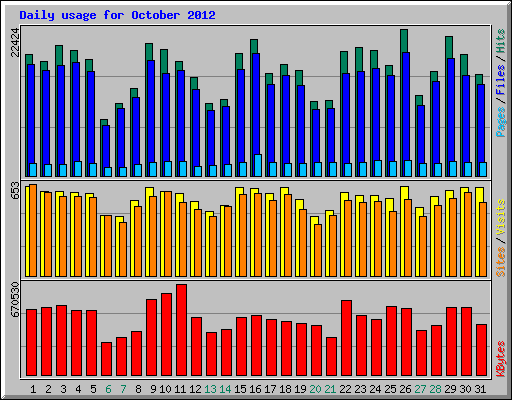Click day label 3 on the x-axis
512x400 pixels.
(x=63, y=389)
